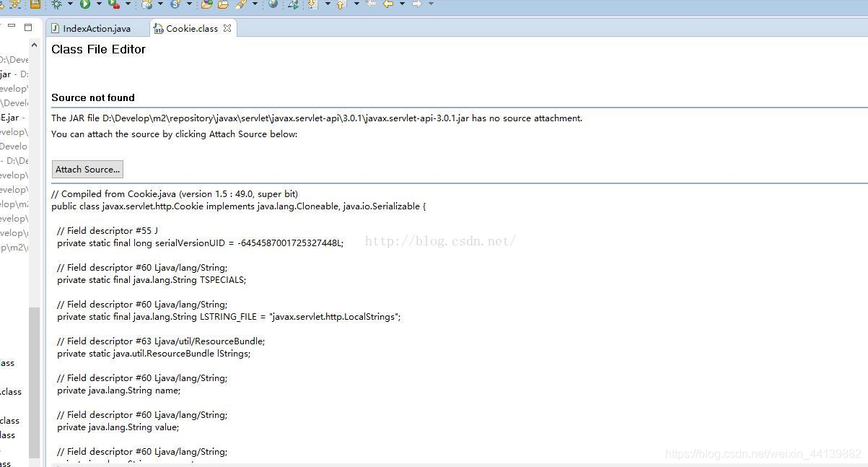Click the IndexAction.java file icon
The width and height of the screenshot is (868, 467).
56,28
